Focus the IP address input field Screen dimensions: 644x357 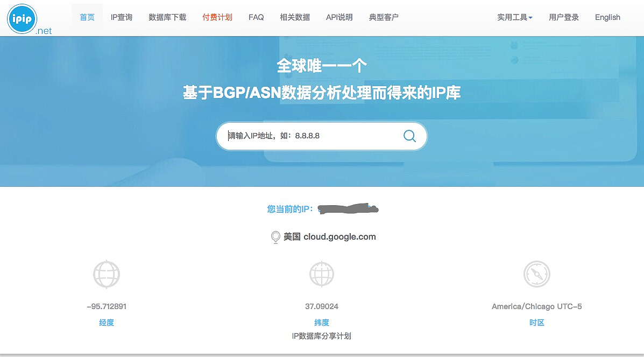[312, 136]
